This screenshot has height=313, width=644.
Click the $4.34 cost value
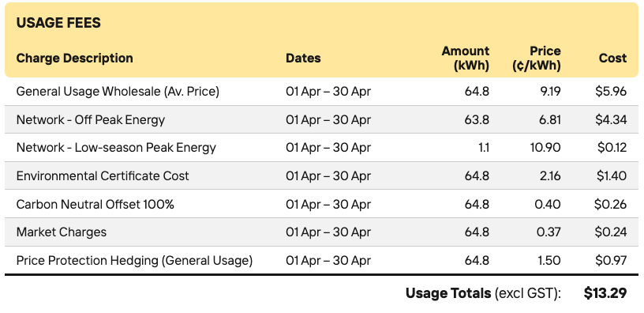[611, 119]
